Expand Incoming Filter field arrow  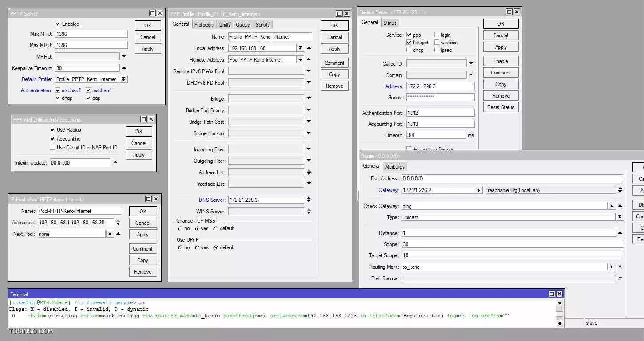(x=309, y=149)
